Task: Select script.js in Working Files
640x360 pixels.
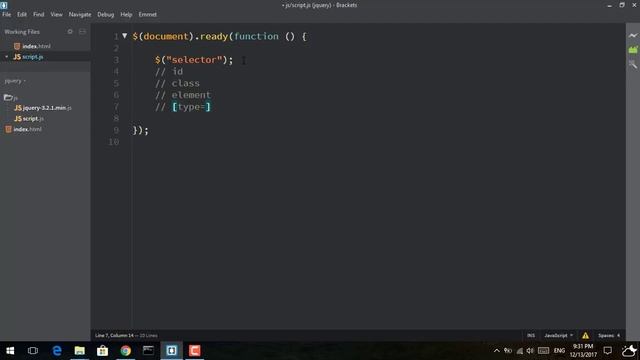Action: click(x=33, y=57)
